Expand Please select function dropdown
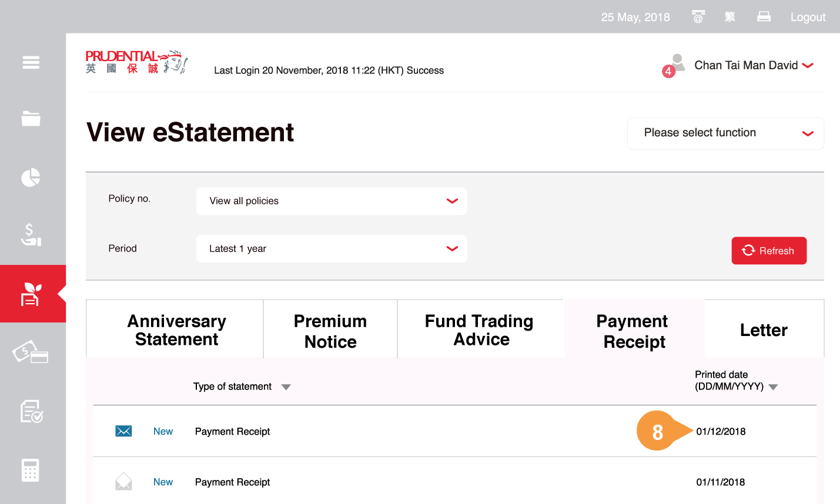 pyautogui.click(x=725, y=133)
